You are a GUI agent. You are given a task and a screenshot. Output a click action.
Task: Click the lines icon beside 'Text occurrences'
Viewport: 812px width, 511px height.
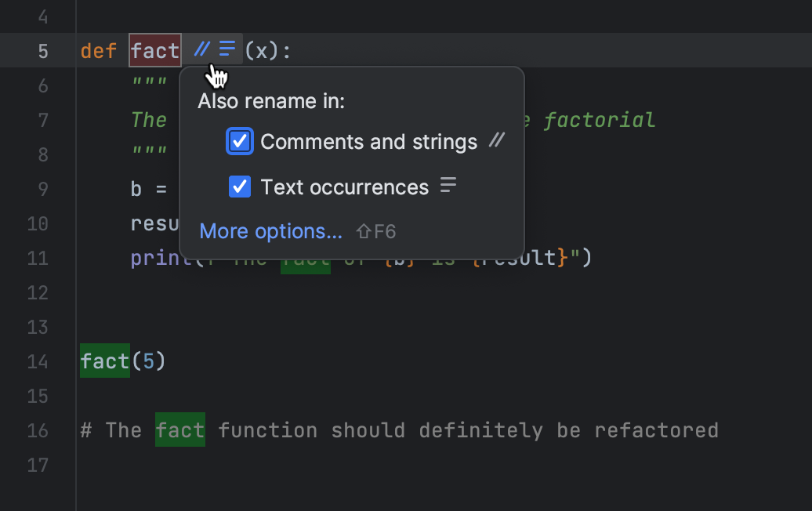pyautogui.click(x=447, y=185)
